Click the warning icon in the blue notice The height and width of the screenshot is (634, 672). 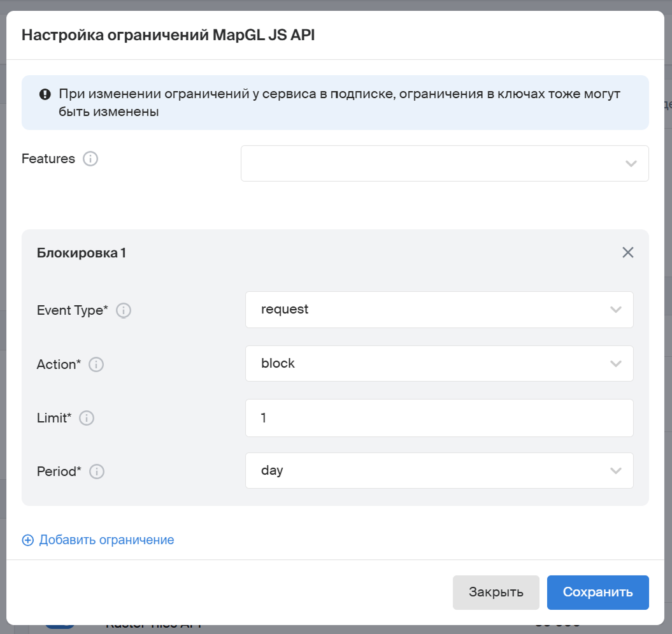(x=45, y=94)
